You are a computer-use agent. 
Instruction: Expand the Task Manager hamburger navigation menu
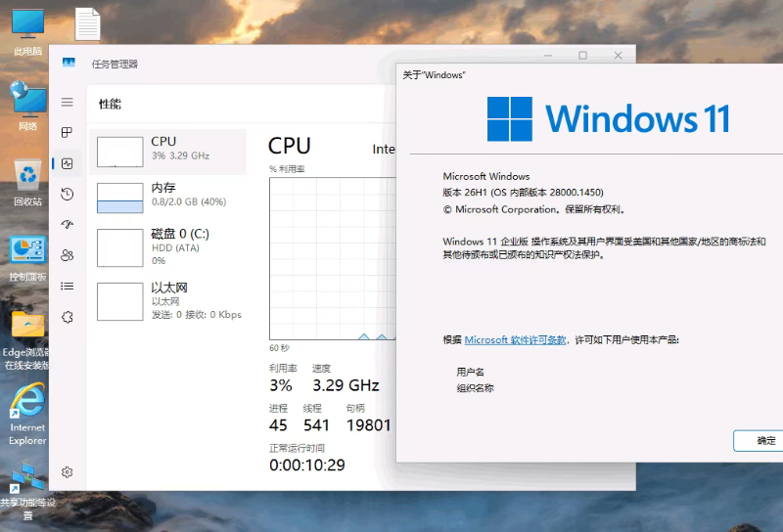pos(68,103)
